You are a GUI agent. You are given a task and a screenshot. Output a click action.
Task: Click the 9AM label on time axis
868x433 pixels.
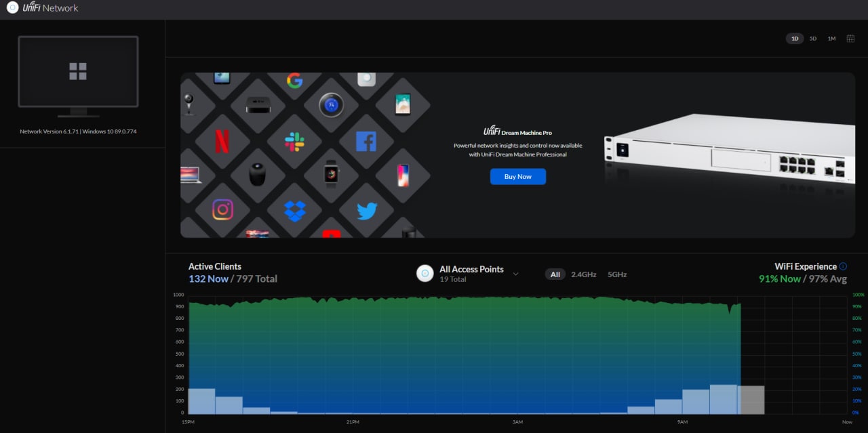pyautogui.click(x=682, y=422)
